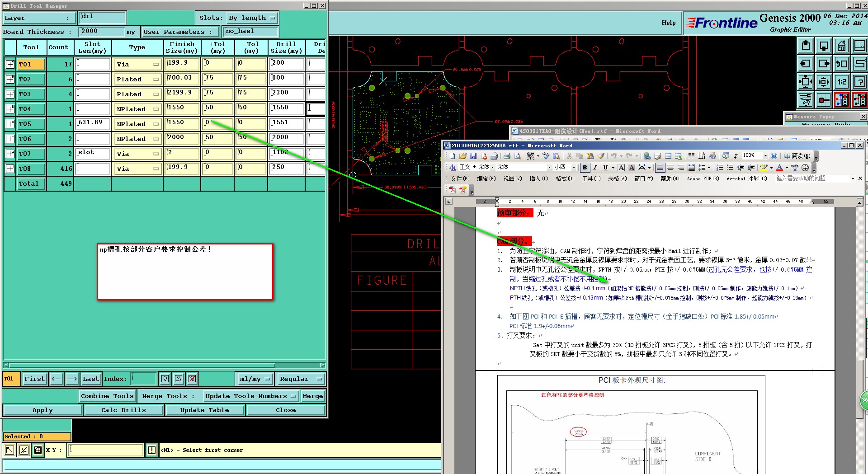Click the 1:2 zoom scale icon
The width and height of the screenshot is (868, 474).
pyautogui.click(x=841, y=82)
